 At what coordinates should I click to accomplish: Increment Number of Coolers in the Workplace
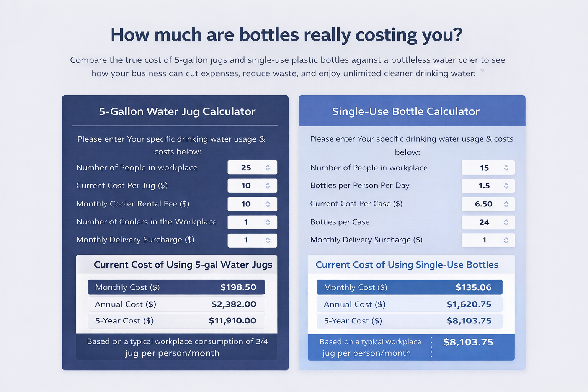[267, 220]
